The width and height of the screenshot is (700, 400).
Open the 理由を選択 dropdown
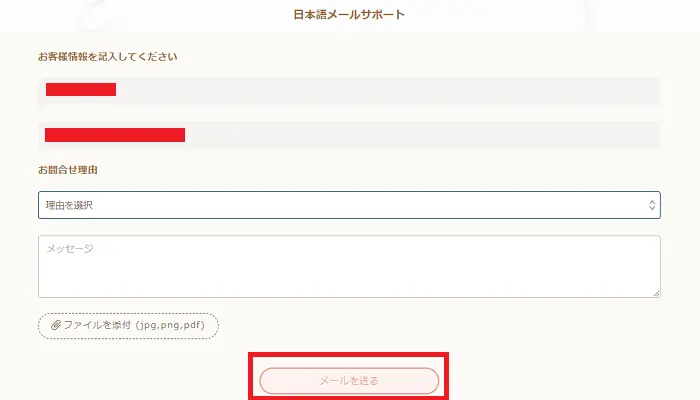click(x=349, y=205)
